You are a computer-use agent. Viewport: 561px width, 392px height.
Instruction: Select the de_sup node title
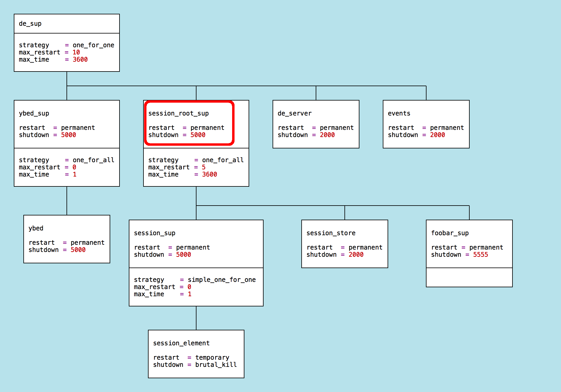[30, 24]
